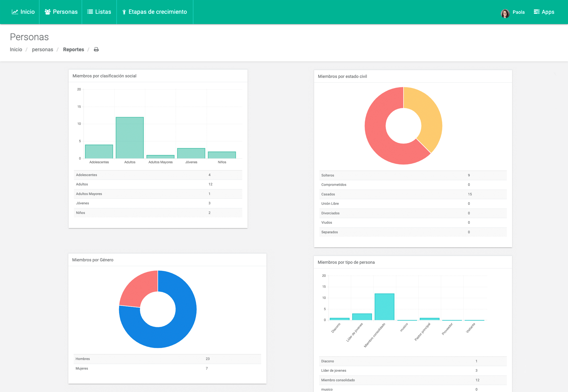Viewport: 568px width, 392px height.
Task: Open the Listas navigation tab
Action: click(103, 12)
